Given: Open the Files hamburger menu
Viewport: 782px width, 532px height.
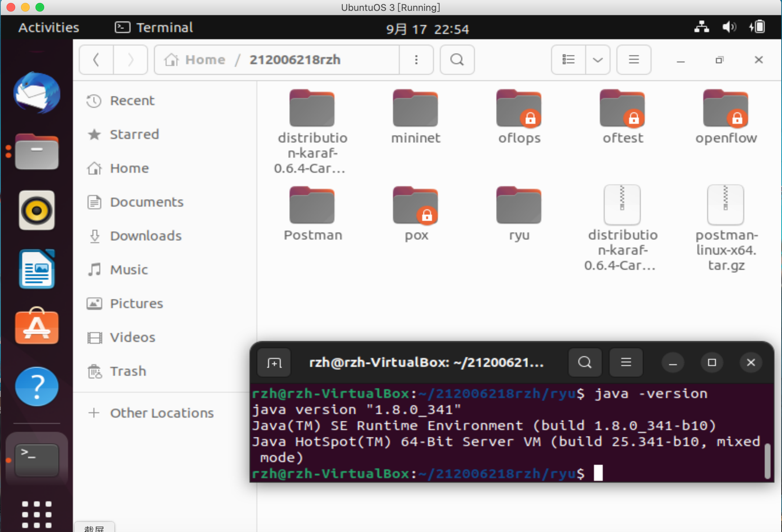Looking at the screenshot, I should (634, 60).
